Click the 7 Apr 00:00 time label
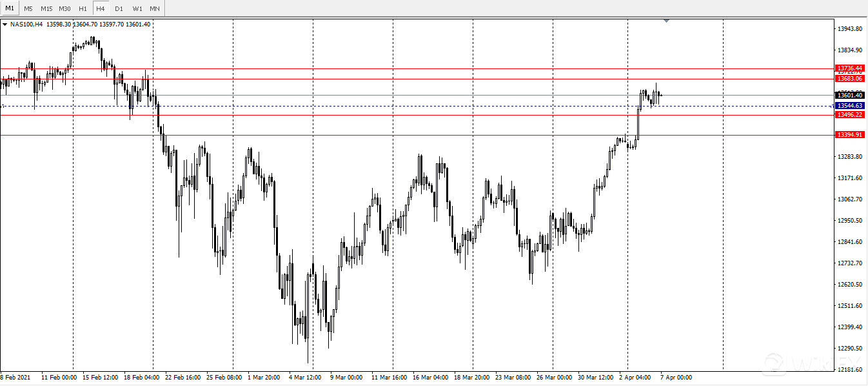Viewport: 868px width, 386px height. pos(675,377)
